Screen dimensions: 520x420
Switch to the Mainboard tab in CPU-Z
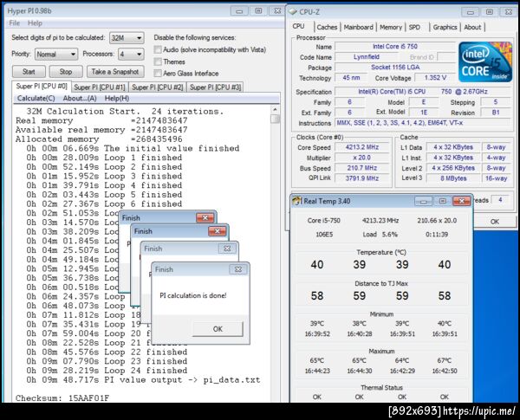(358, 27)
